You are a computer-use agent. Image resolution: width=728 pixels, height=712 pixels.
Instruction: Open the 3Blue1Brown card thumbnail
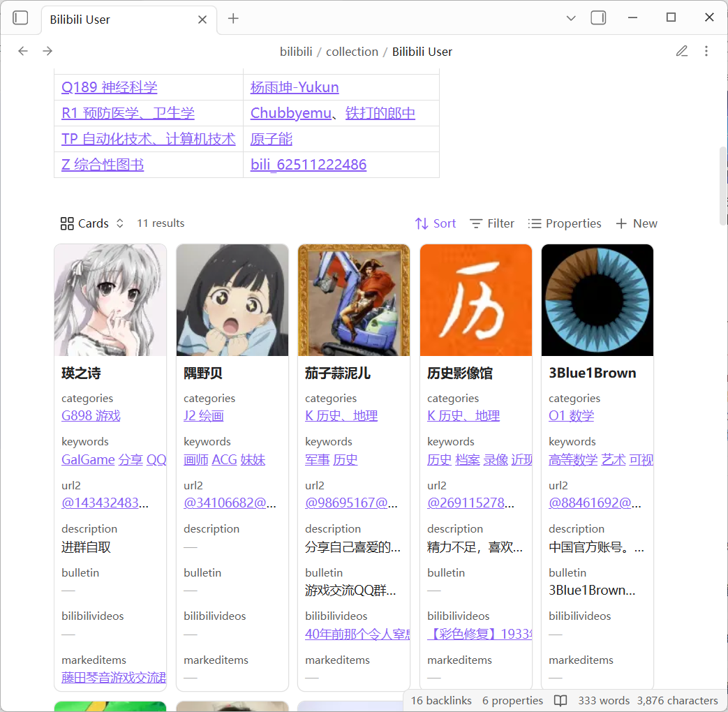coord(597,300)
